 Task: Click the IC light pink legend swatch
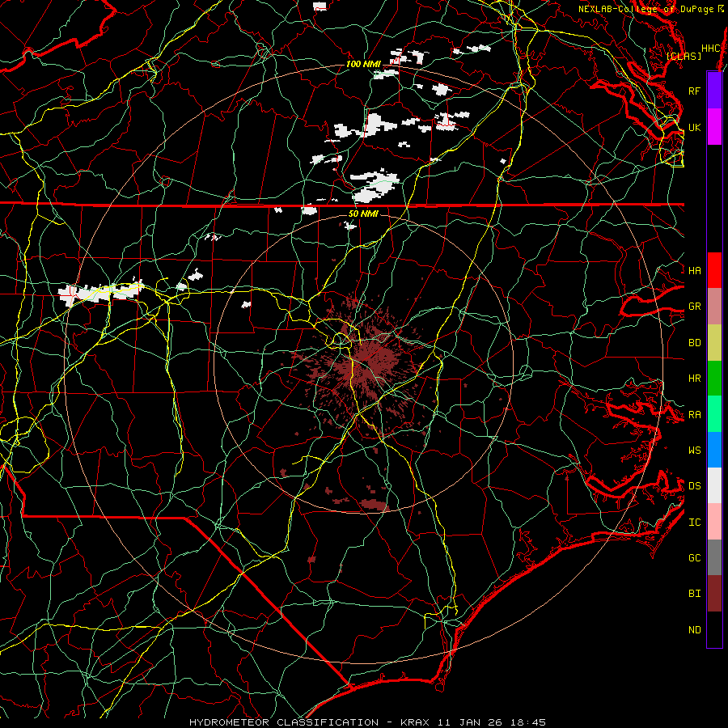(714, 522)
